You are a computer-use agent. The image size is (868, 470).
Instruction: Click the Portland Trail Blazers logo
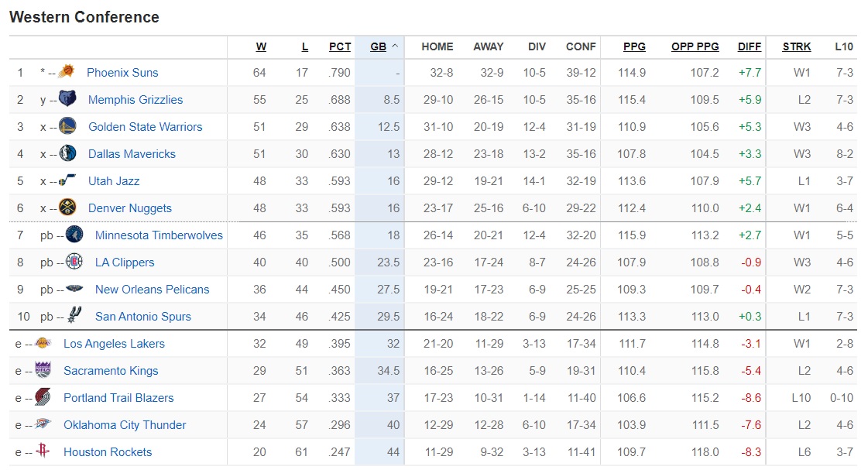pyautogui.click(x=43, y=397)
